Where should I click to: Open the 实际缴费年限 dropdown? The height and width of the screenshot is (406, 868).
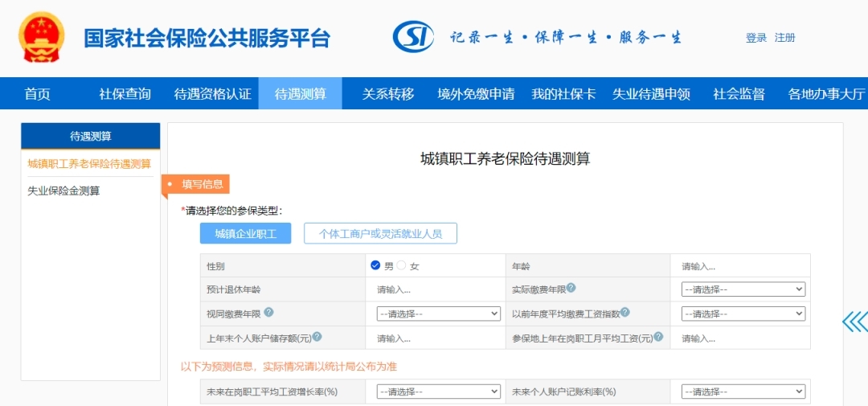pos(743,289)
